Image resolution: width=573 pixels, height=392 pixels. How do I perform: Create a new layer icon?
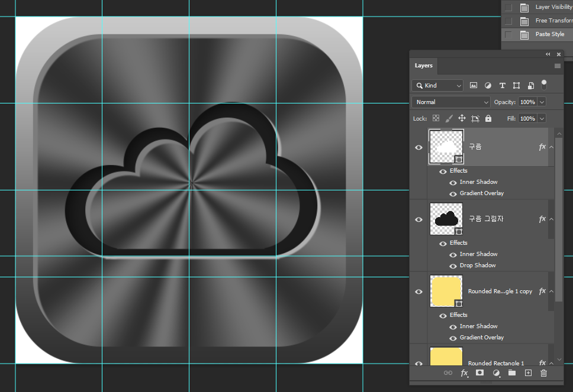[x=528, y=372]
